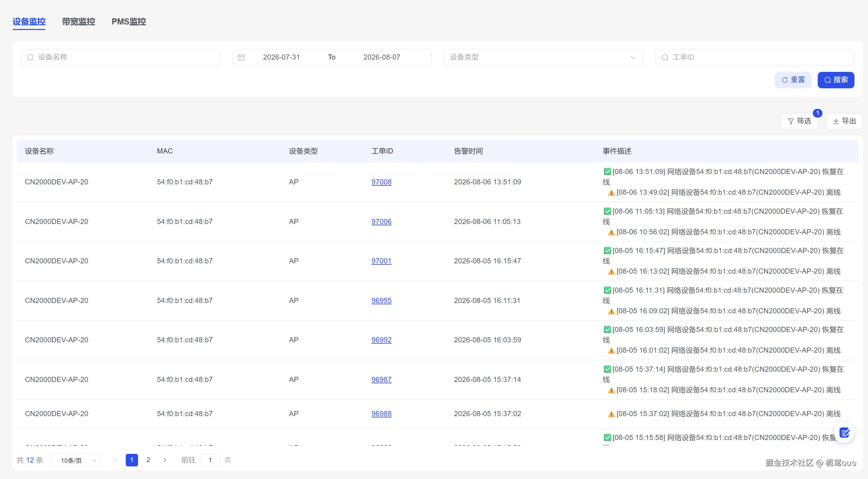Click alarm time 2026-08-06 11:05:13
868x479 pixels.
point(487,222)
